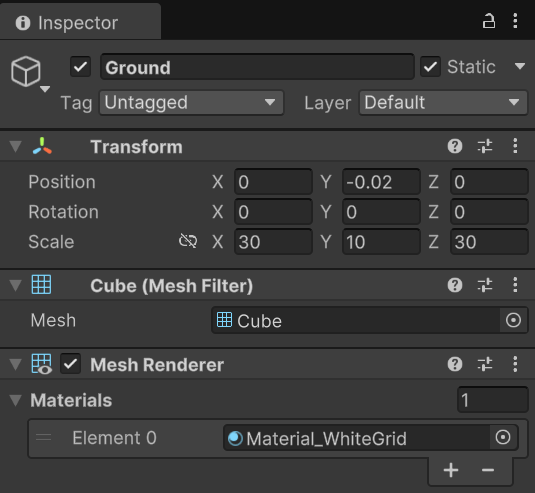Image resolution: width=535 pixels, height=493 pixels.
Task: Open the Inspector panel options menu
Action: pyautogui.click(x=515, y=21)
